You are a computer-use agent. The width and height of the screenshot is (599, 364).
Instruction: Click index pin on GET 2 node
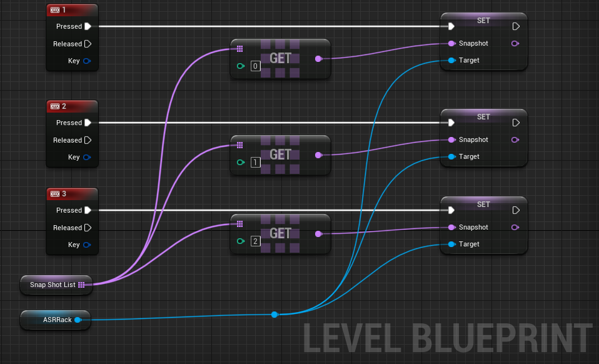click(240, 241)
